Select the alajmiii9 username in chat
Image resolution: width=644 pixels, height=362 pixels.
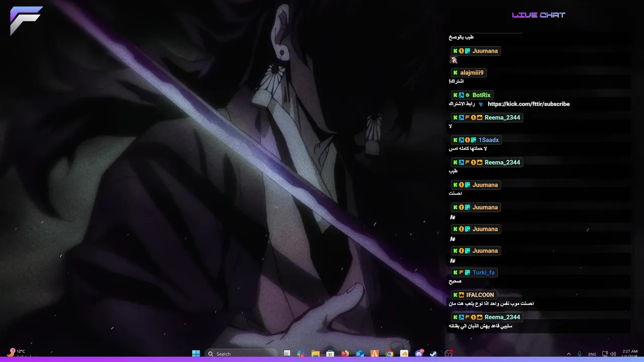472,73
